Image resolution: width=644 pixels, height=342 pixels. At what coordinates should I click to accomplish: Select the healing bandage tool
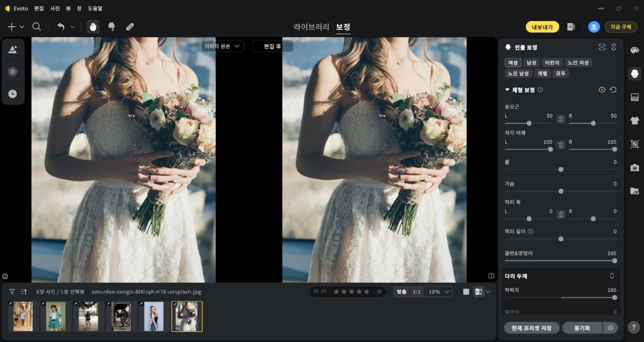(130, 27)
